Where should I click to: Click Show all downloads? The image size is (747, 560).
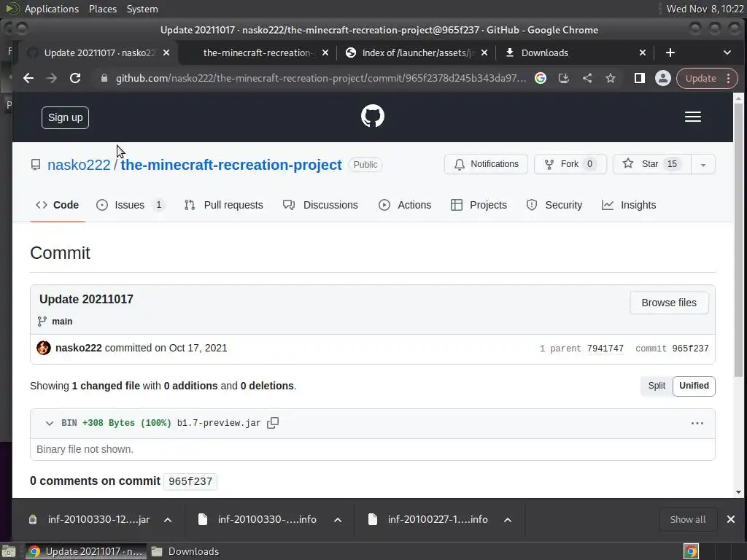point(687,519)
